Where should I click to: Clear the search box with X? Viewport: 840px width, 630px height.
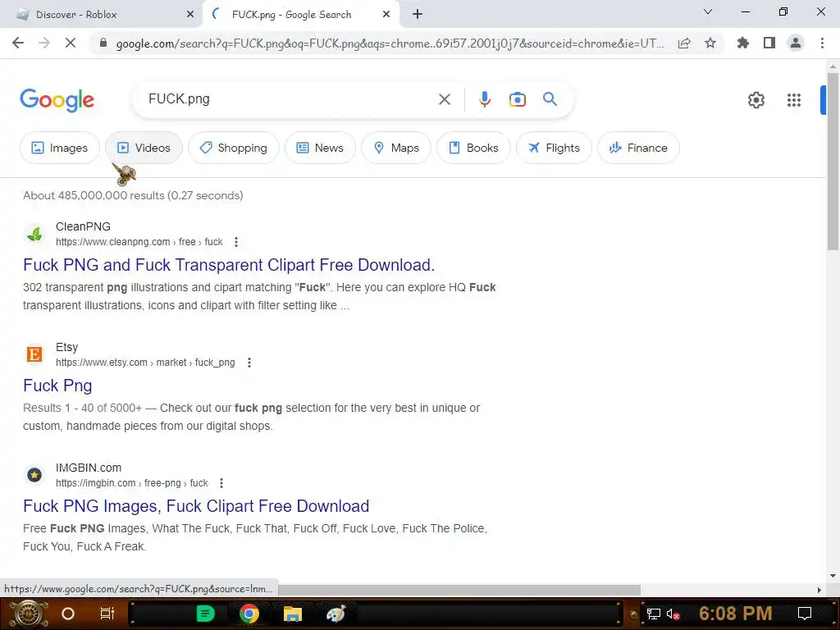click(x=444, y=99)
